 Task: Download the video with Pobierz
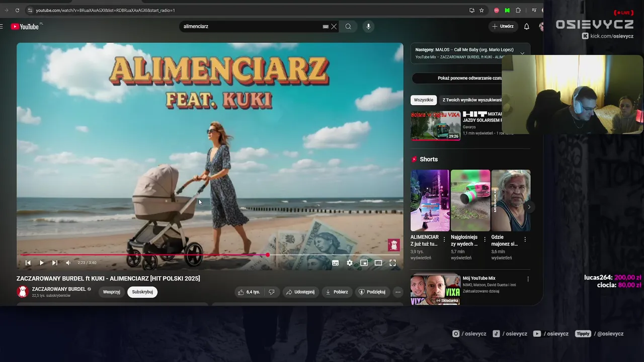pos(337,292)
